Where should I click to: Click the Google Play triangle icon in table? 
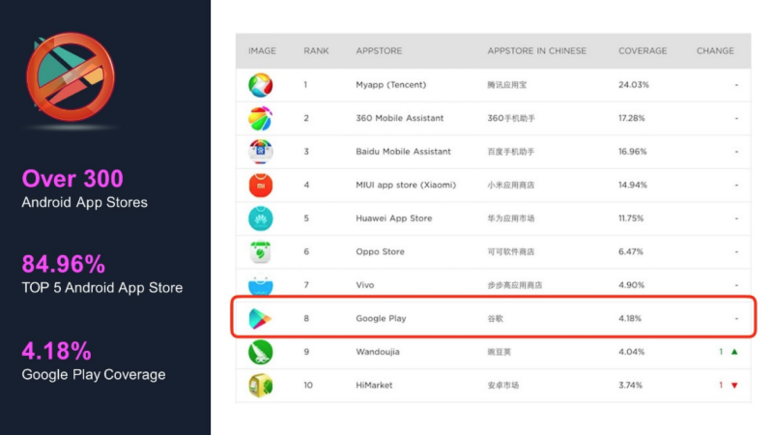point(260,319)
